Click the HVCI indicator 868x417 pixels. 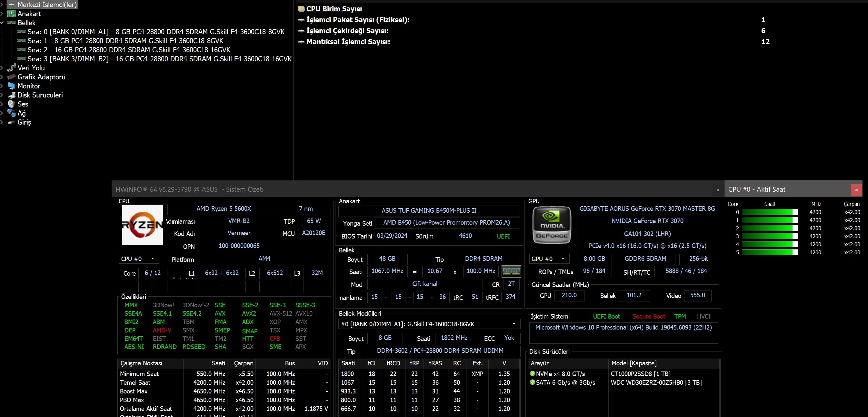[703, 317]
